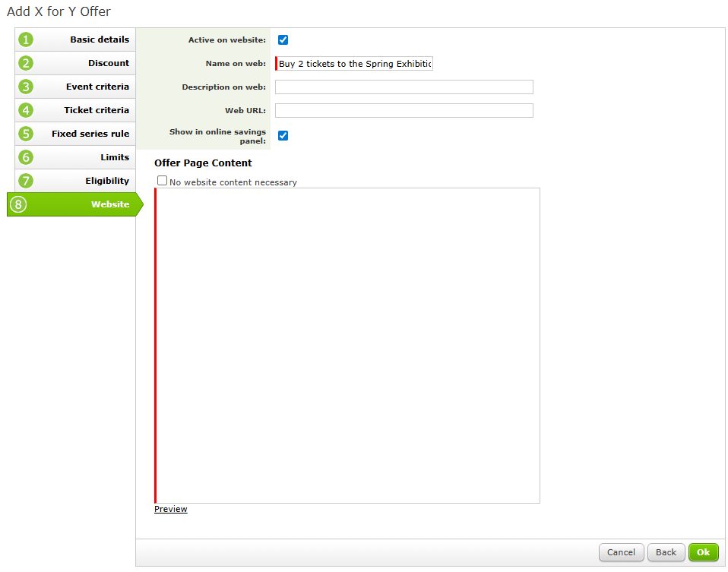Viewport: 728px width, 572px height.
Task: Click the step 3 number circle icon
Action: (x=26, y=87)
